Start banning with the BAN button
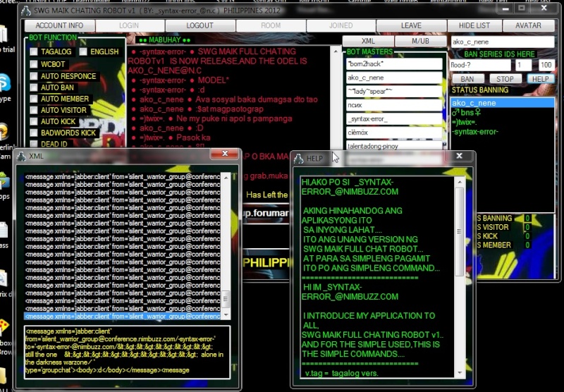 tap(467, 79)
